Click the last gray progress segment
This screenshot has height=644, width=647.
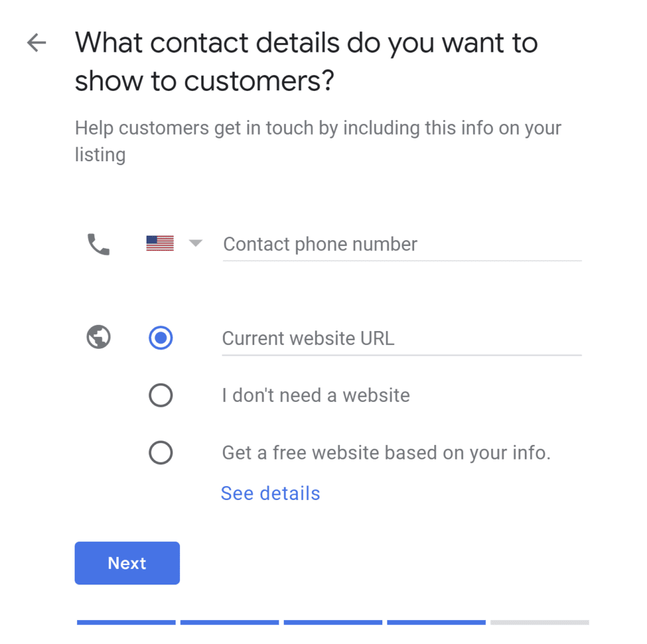[540, 623]
